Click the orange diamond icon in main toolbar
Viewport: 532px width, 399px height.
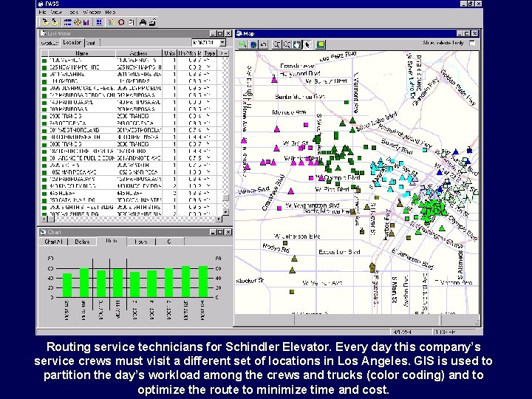78,22
